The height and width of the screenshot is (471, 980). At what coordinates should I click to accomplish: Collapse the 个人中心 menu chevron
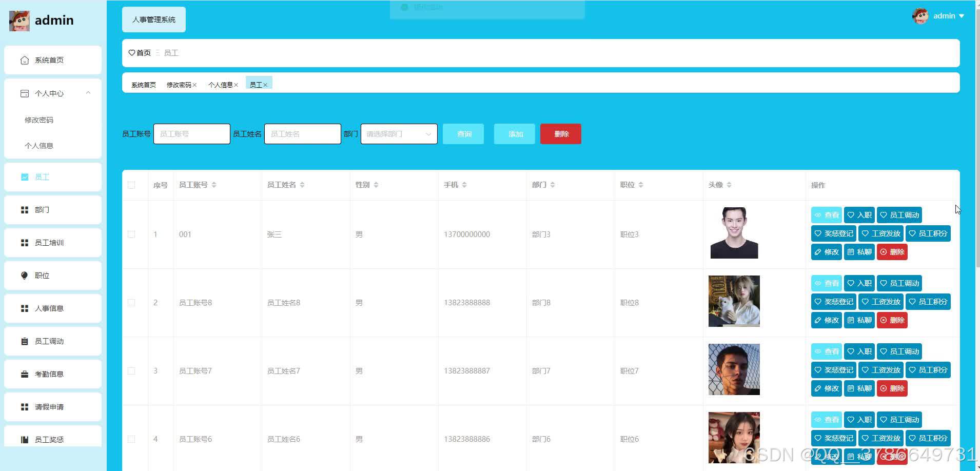(88, 93)
